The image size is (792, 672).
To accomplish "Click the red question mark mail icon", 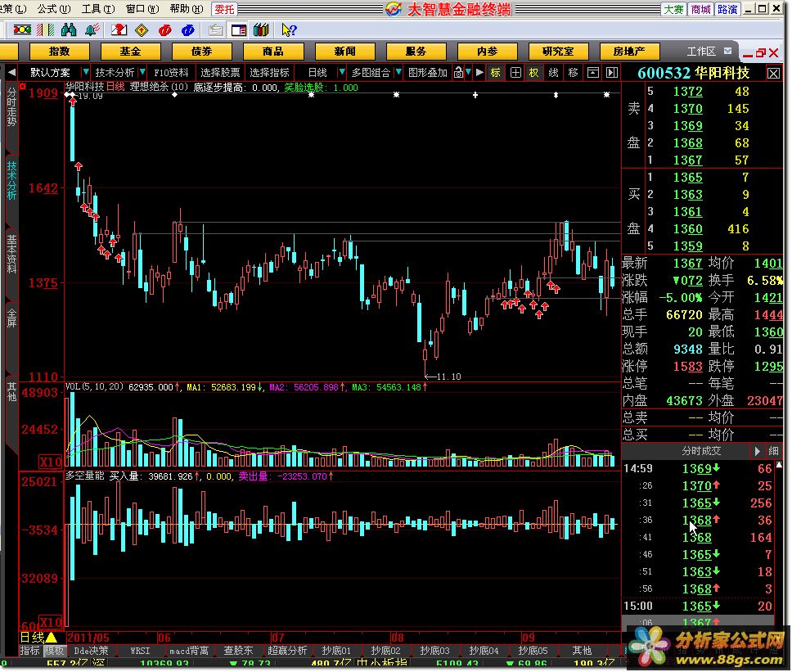I will coord(119,29).
